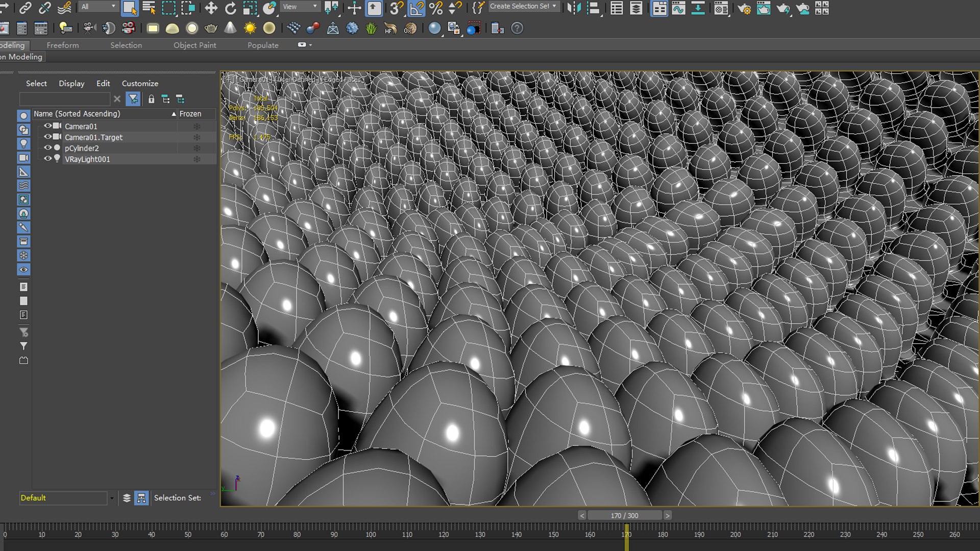Screen dimensions: 980x551
Task: Open Render Setup teapot-gear icon
Action: (744, 8)
